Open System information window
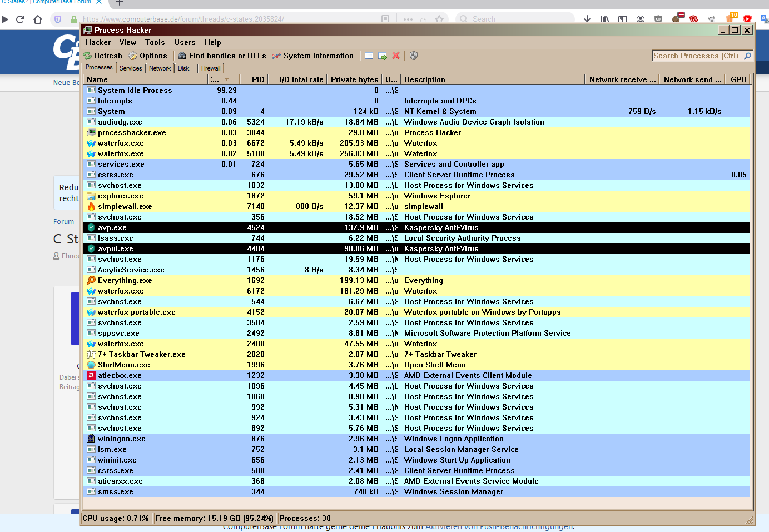This screenshot has width=769, height=532. 313,56
